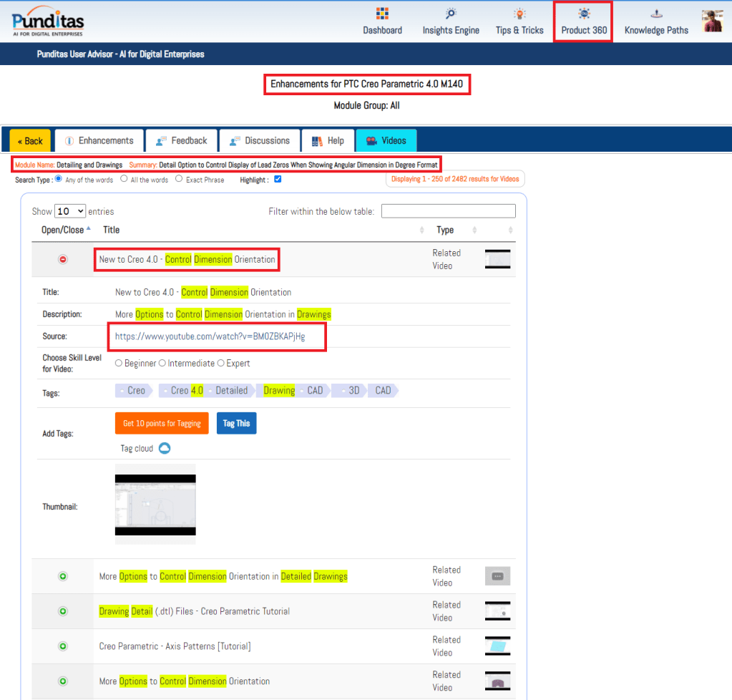Open the Knowledge Paths icon
The image size is (732, 700).
656,14
